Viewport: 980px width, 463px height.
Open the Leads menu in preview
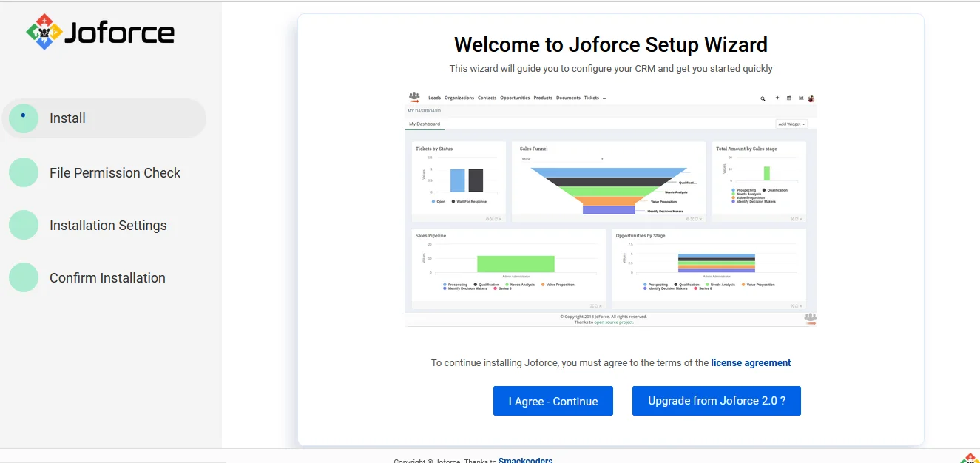pos(434,98)
